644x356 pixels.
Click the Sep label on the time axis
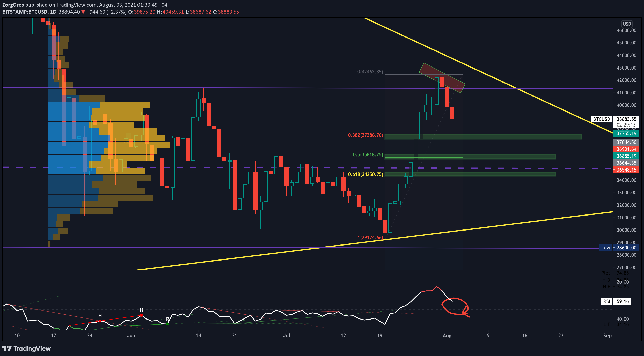pyautogui.click(x=608, y=336)
